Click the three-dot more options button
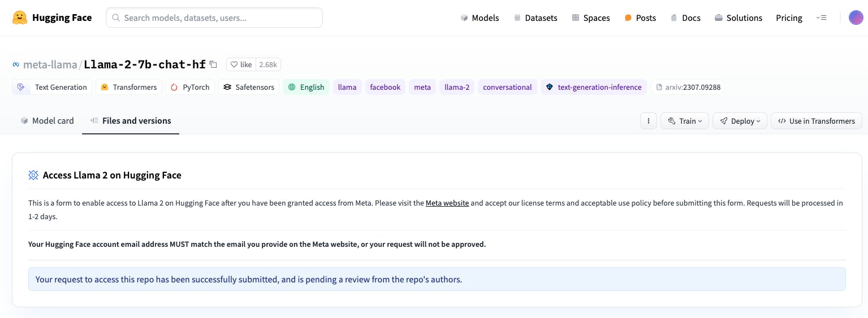 point(648,121)
